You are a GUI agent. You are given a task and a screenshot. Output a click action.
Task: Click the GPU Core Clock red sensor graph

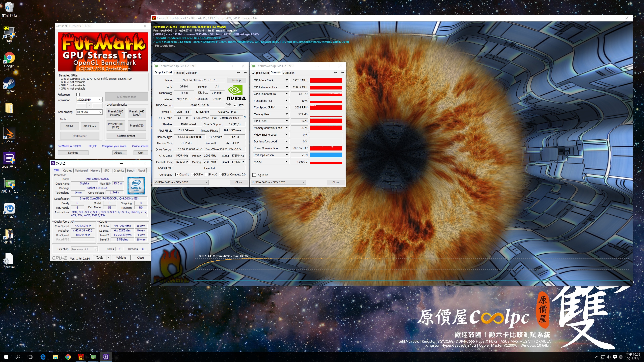tap(326, 80)
